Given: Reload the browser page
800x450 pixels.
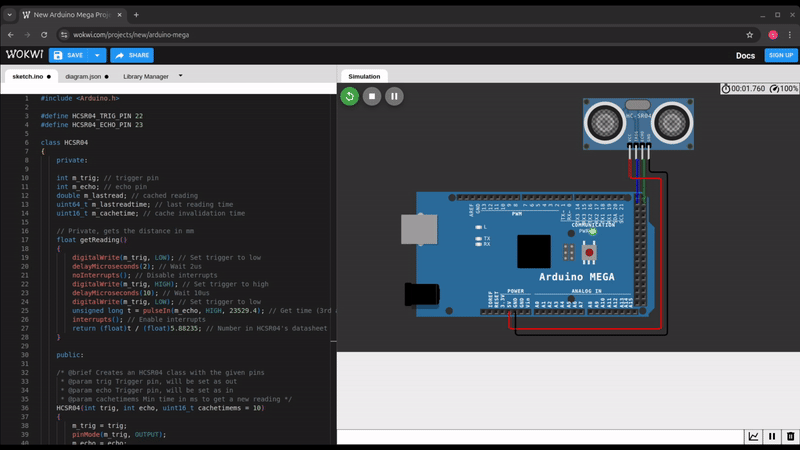Looking at the screenshot, I should 44,35.
